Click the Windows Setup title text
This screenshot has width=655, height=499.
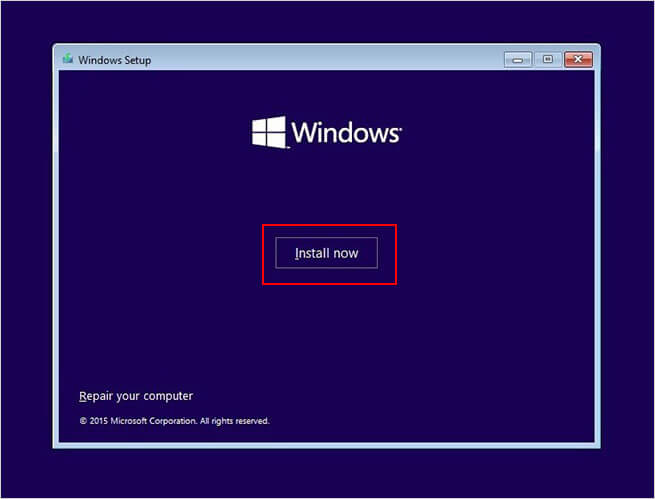click(114, 60)
